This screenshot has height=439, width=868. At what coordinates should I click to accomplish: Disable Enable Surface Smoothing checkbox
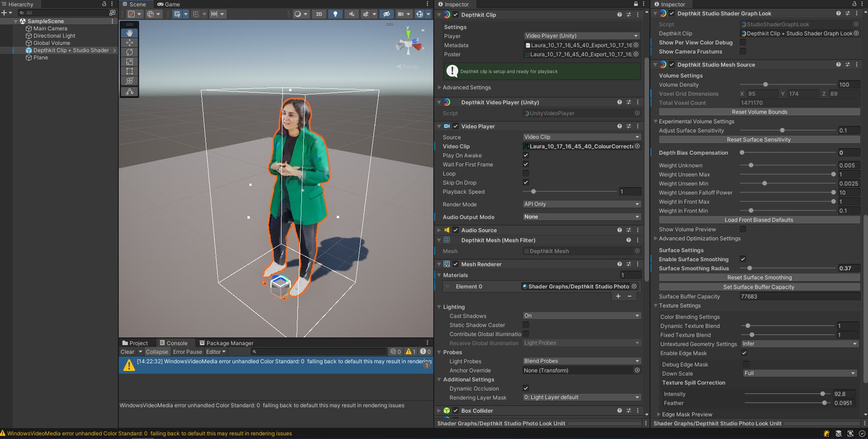pos(743,259)
